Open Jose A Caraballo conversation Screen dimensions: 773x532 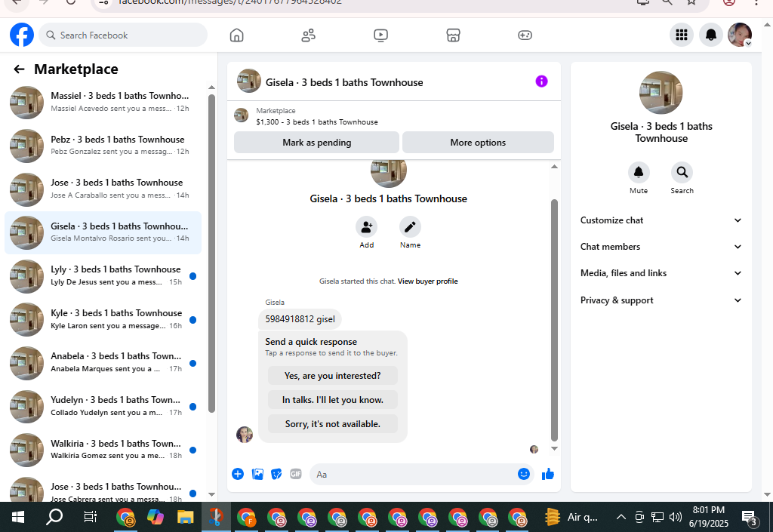click(103, 189)
